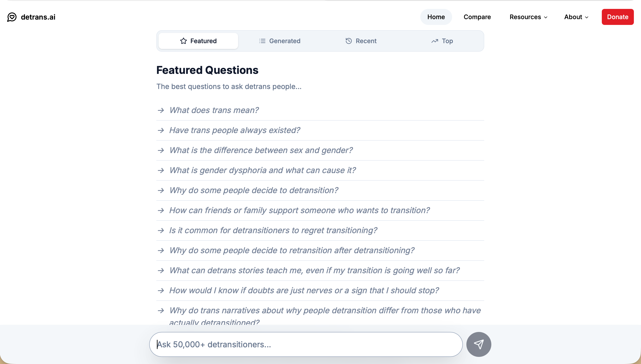Click the red Donate button
The height and width of the screenshot is (364, 641).
(617, 17)
